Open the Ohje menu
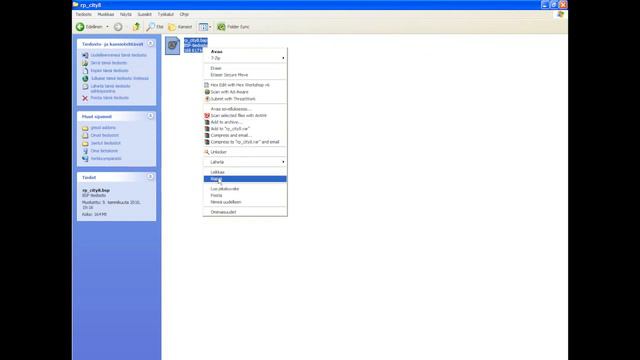Viewport: 640px width, 360px height. coord(184,14)
